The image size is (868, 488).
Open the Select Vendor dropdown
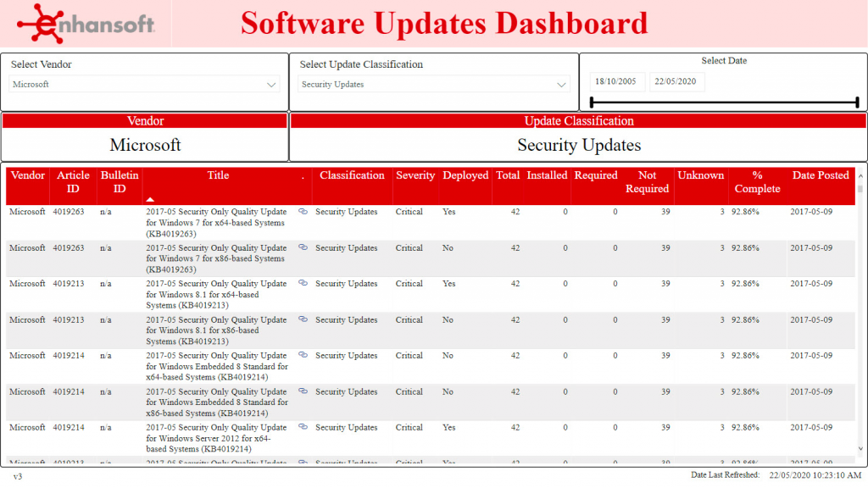coord(144,84)
